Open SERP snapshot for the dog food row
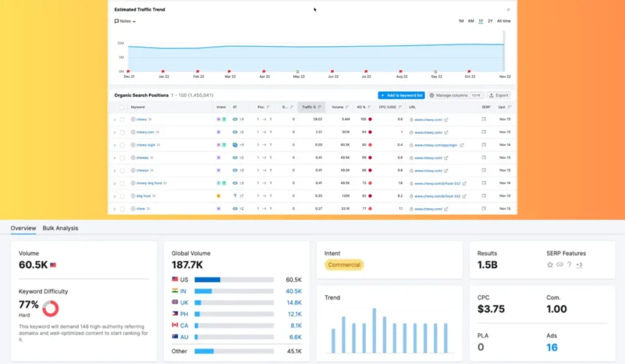This screenshot has height=364, width=625. [x=484, y=196]
